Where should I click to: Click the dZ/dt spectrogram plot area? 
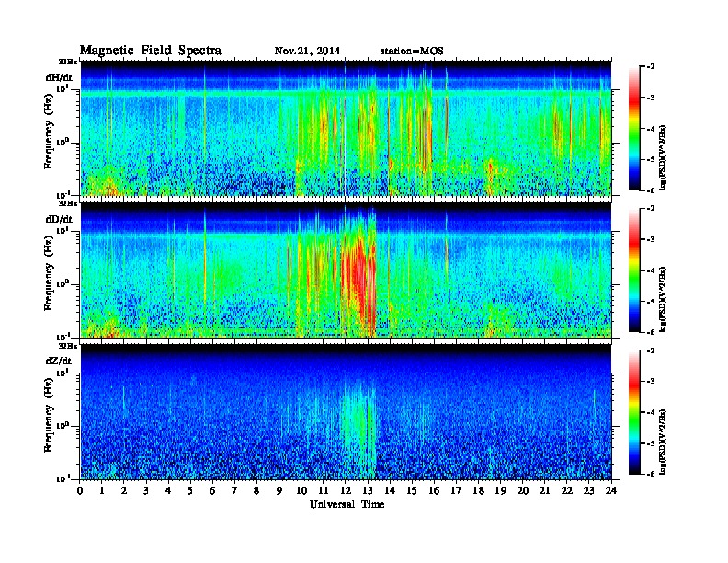click(347, 412)
